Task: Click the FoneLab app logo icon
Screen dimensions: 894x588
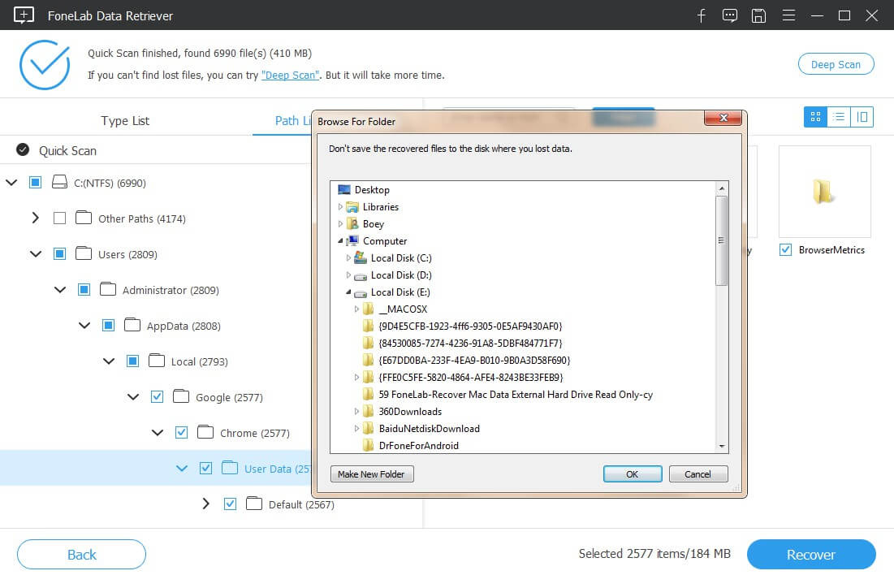Action: tap(24, 15)
